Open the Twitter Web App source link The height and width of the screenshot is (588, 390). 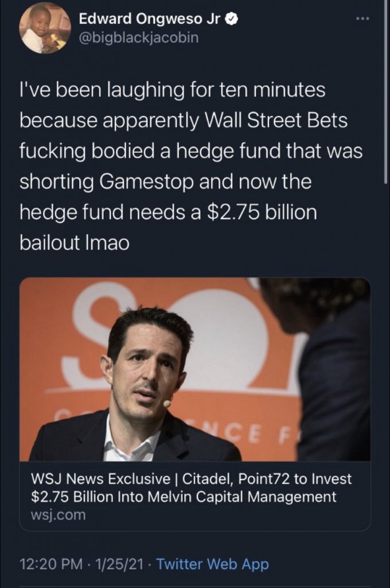(x=212, y=564)
